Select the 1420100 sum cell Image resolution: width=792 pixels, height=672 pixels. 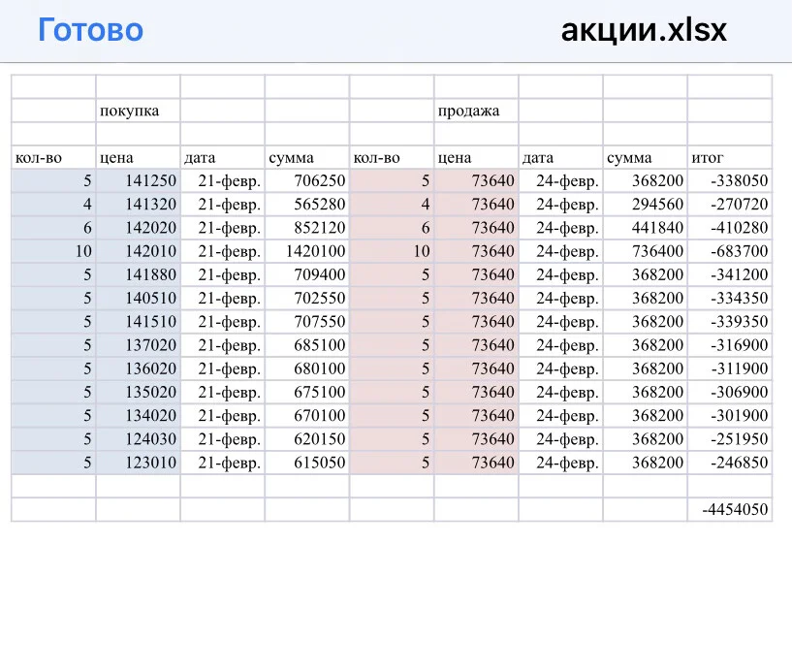307,251
